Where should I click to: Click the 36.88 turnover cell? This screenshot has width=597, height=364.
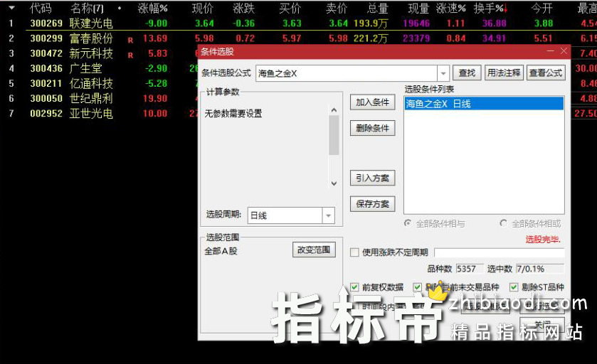(x=495, y=23)
